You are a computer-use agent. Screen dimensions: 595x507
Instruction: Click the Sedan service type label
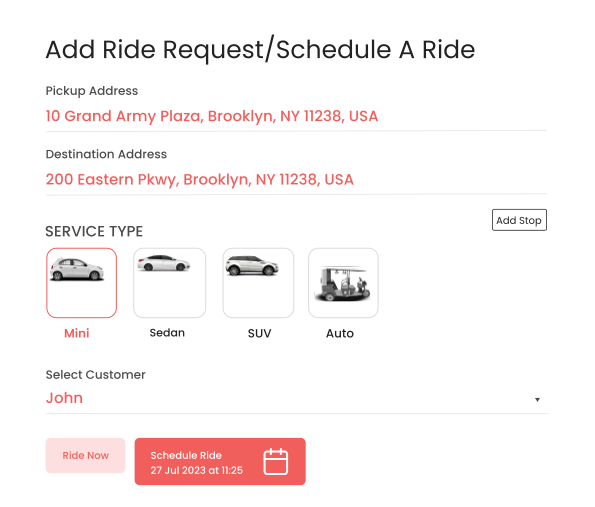167,333
